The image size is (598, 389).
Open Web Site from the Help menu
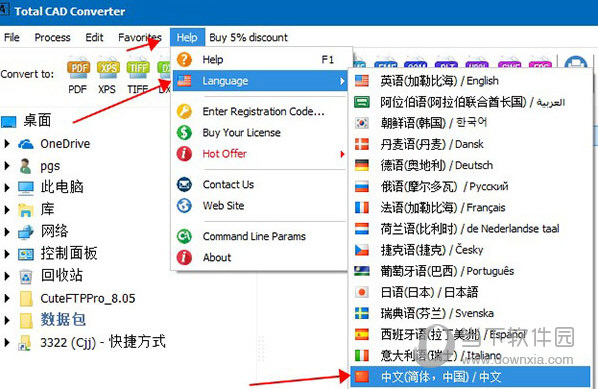(261, 206)
